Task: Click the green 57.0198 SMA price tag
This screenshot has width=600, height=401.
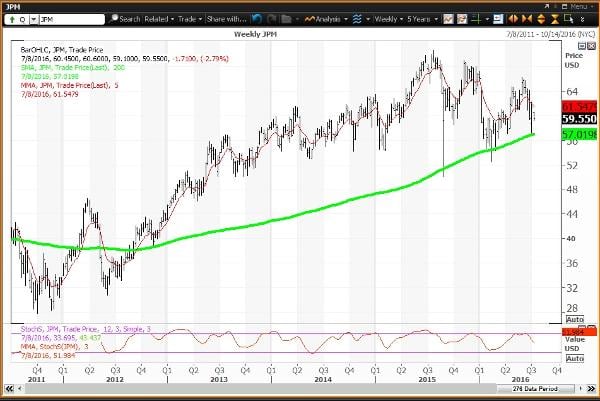Action: [579, 134]
